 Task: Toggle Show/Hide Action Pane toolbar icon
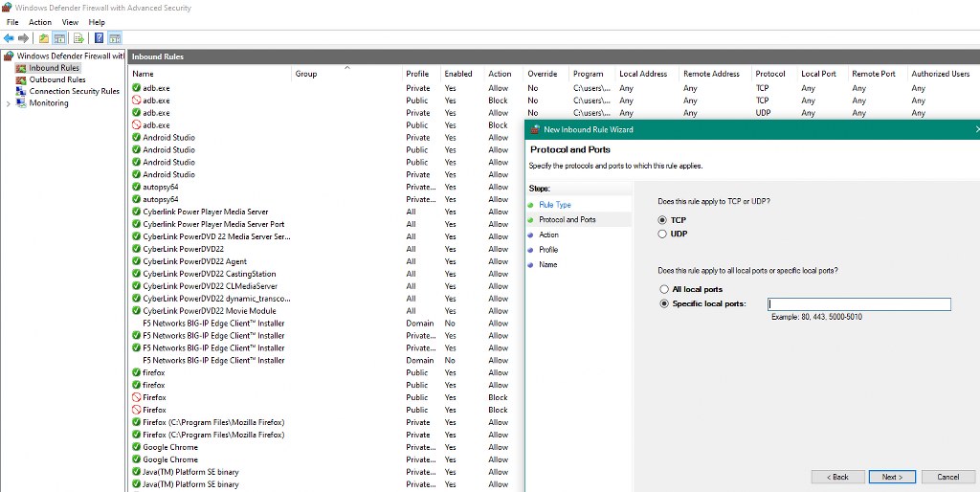click(x=115, y=38)
